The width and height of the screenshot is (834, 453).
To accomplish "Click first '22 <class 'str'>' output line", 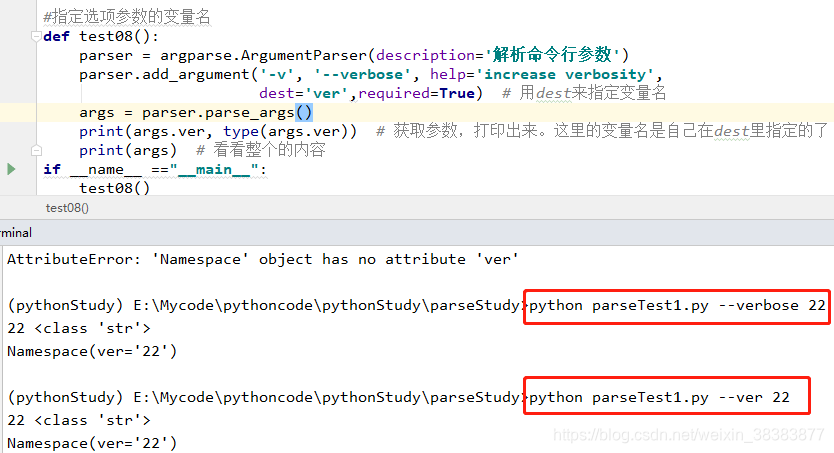I will (x=79, y=329).
